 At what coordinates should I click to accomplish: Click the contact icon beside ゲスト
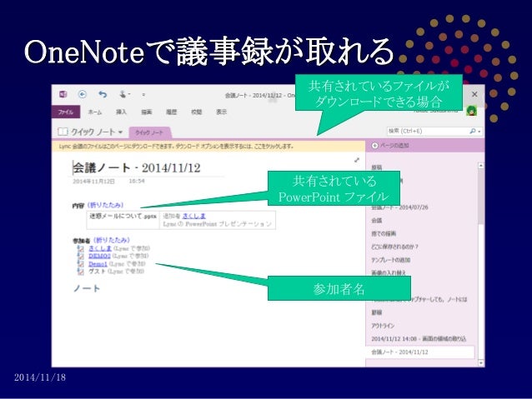[x=80, y=272]
